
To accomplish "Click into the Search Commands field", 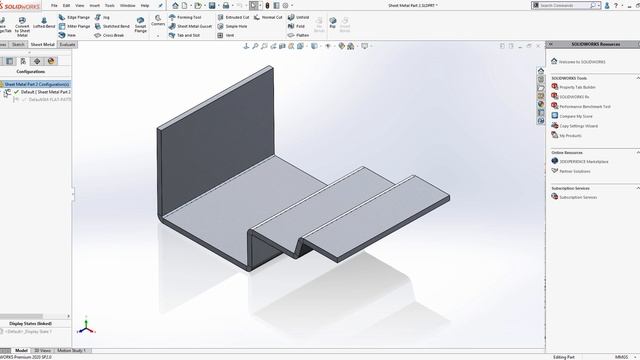I will point(563,5).
